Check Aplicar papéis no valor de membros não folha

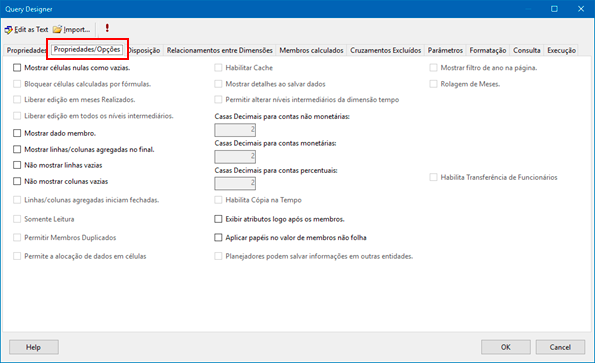click(x=218, y=238)
